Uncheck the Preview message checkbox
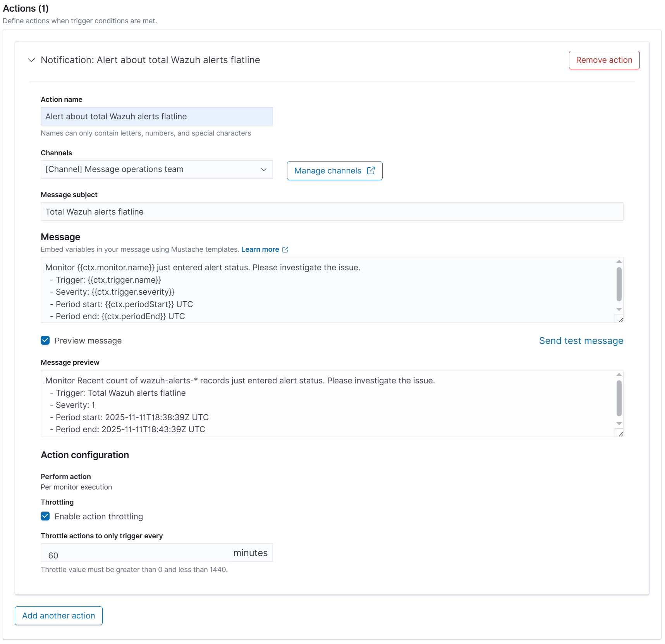Screen dimensions: 665x644 (x=45, y=340)
